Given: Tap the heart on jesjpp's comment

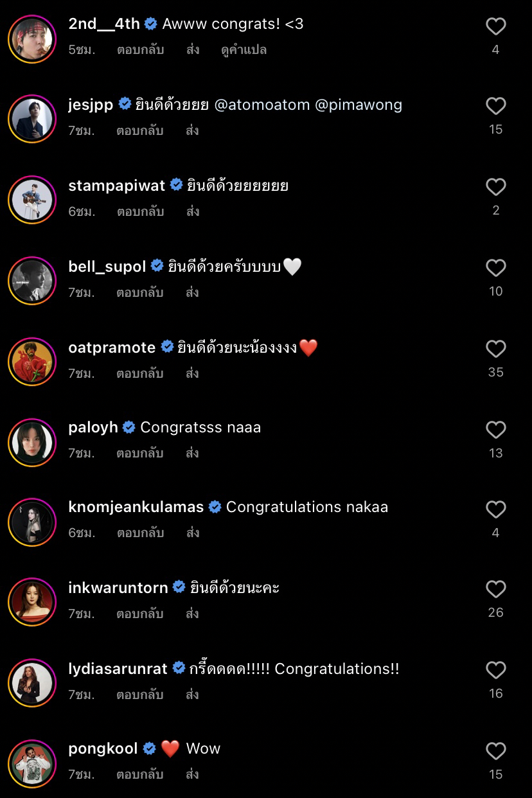Looking at the screenshot, I should coord(495,106).
